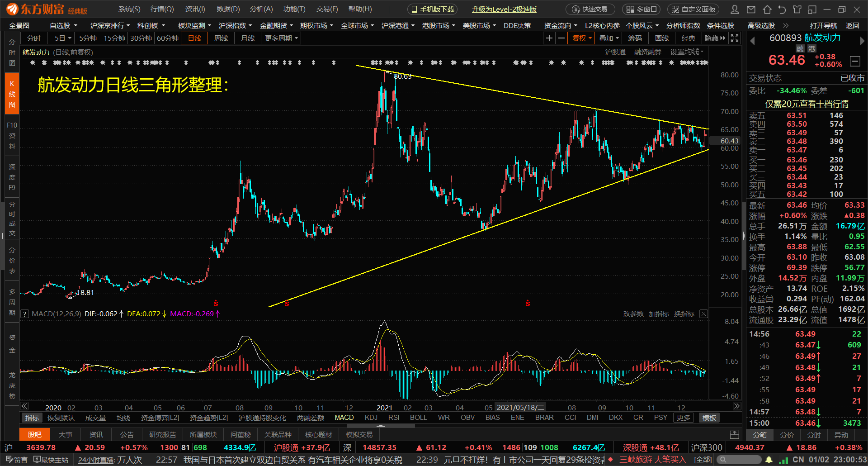Viewport: 868px width, 466px height.
Task: Select 月线 monthly period
Action: (x=248, y=38)
